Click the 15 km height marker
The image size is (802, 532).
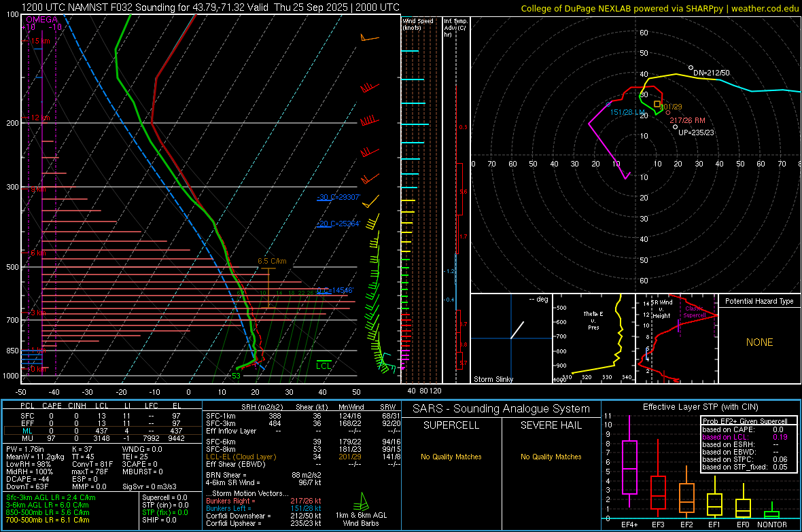pyautogui.click(x=40, y=41)
